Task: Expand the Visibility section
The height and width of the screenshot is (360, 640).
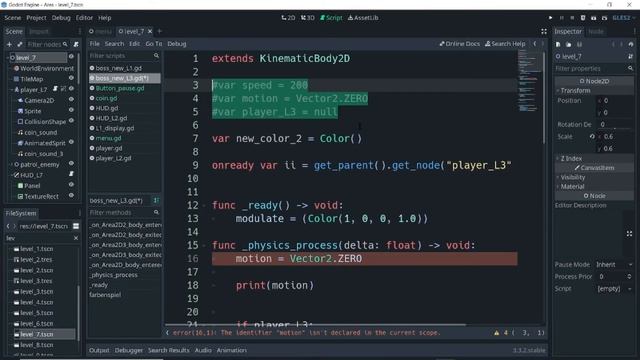Action: 594,177
